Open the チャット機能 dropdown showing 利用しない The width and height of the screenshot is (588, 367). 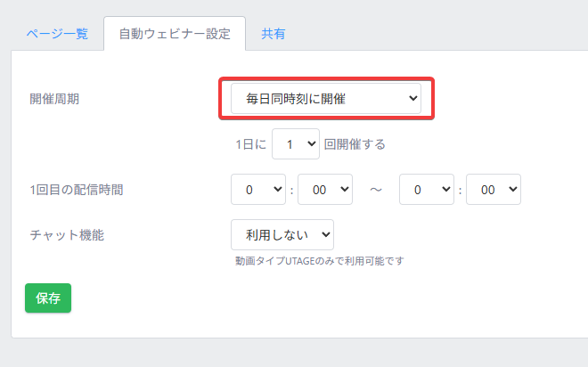[282, 235]
